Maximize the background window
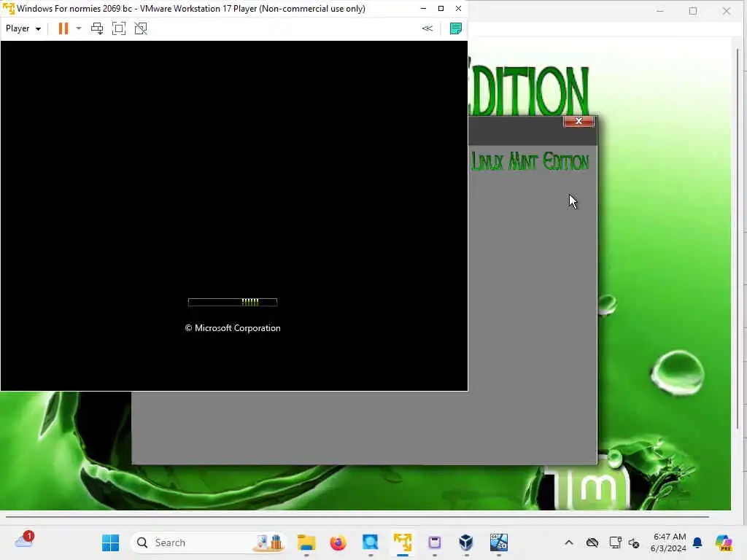The height and width of the screenshot is (560, 747). tap(693, 11)
